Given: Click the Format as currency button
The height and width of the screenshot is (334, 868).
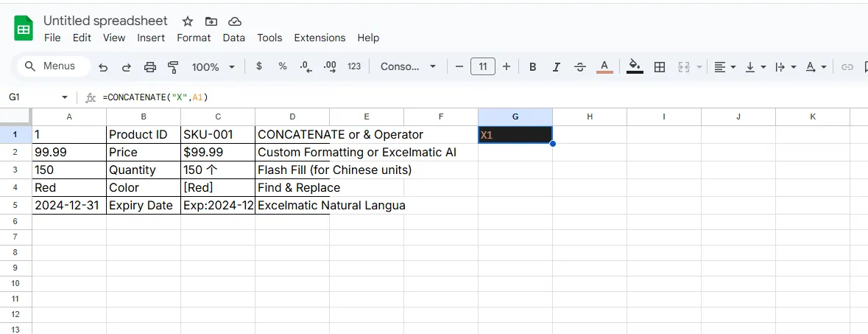Looking at the screenshot, I should tap(259, 67).
